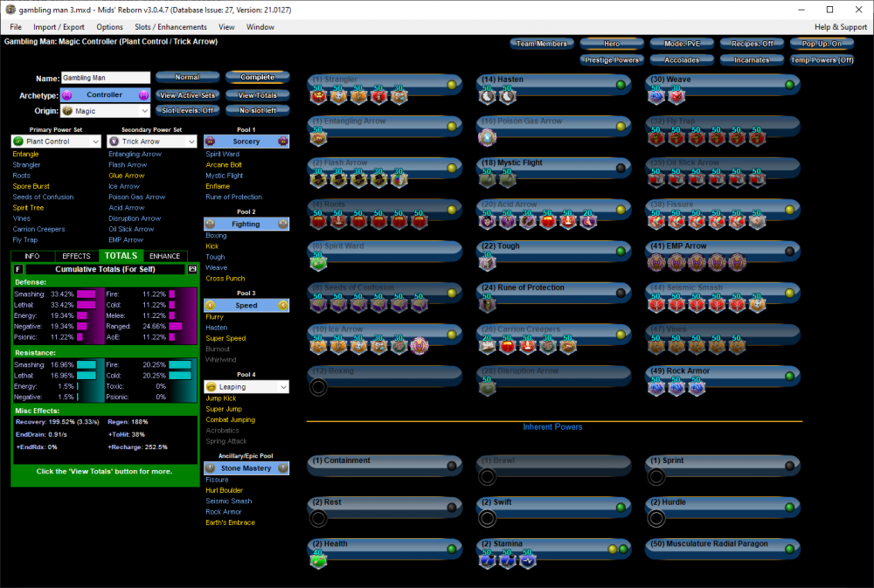Click the empty enhancement slot under Boxing
The height and width of the screenshot is (588, 874).
pos(318,387)
